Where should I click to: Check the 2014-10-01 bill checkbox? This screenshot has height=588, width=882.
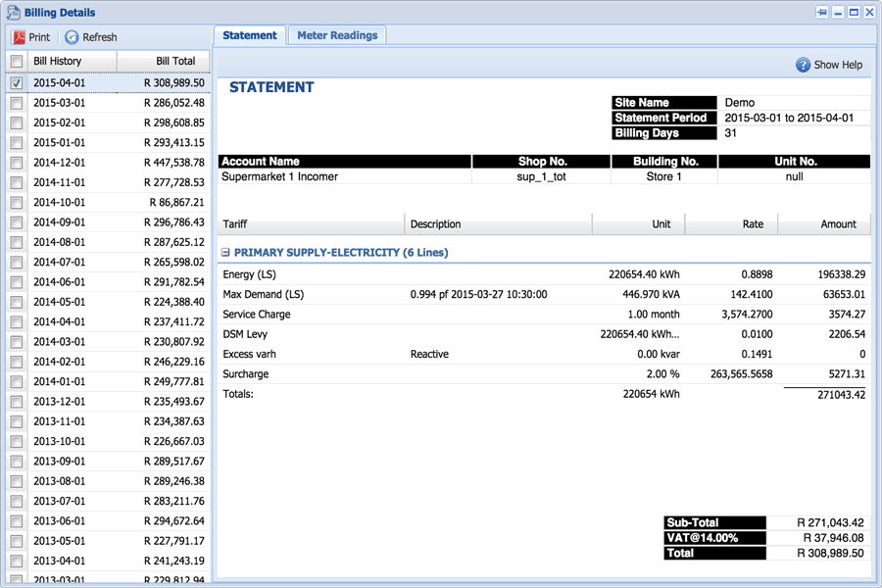(17, 203)
